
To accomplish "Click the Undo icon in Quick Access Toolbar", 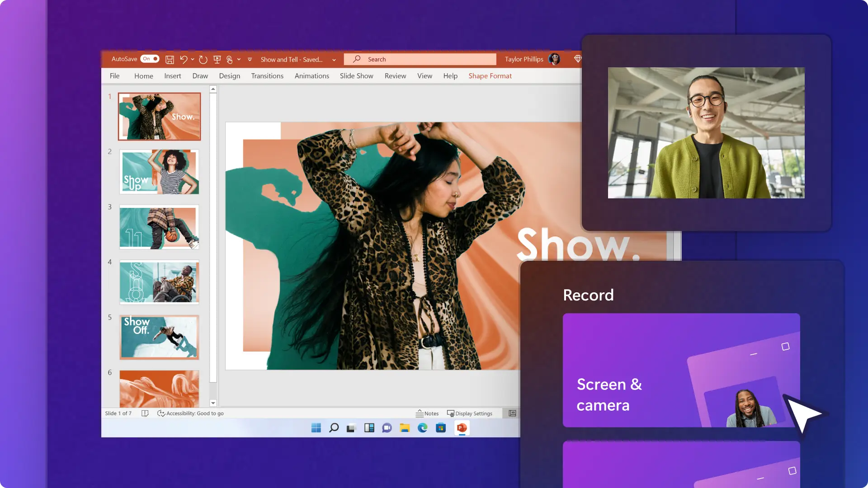I will point(184,59).
